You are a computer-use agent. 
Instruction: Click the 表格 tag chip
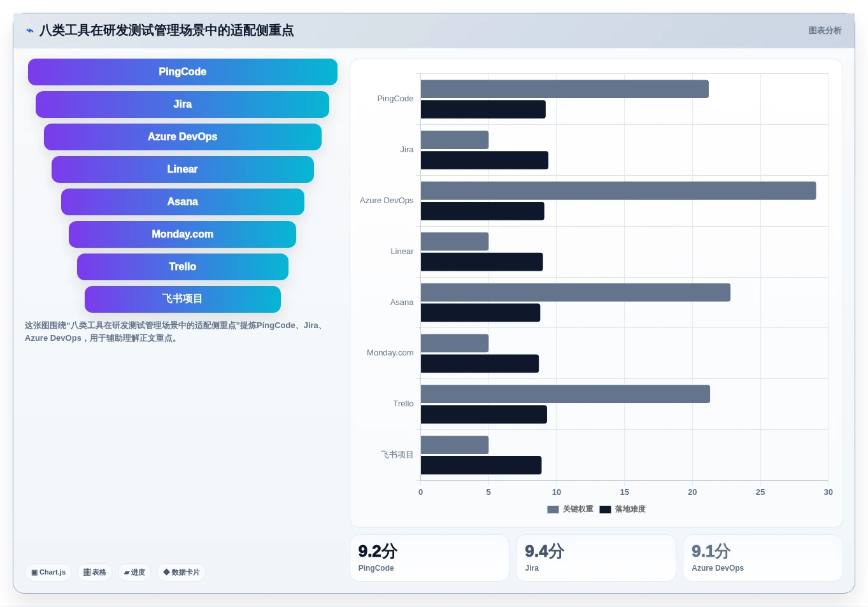tap(95, 572)
